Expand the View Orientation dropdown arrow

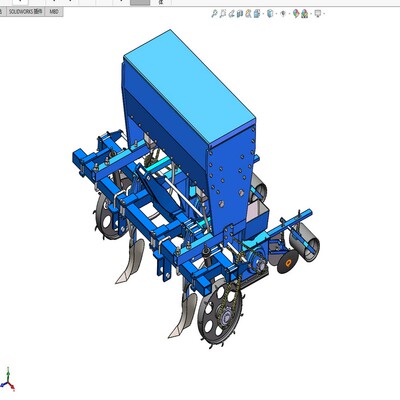click(x=263, y=14)
